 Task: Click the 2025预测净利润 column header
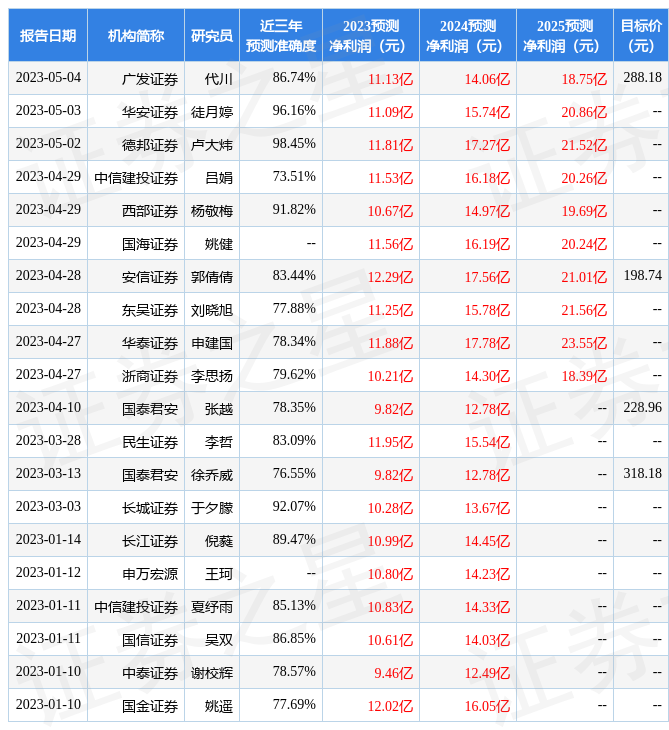click(565, 35)
